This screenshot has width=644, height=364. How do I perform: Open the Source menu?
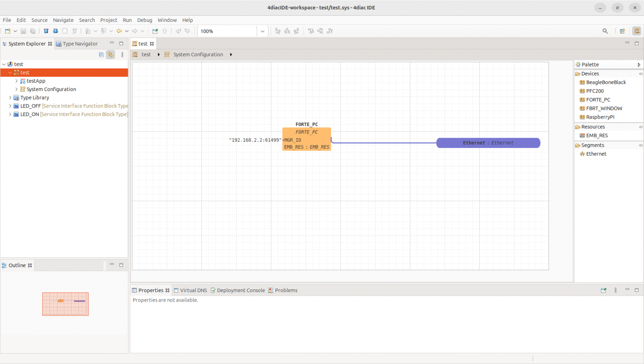click(x=39, y=20)
